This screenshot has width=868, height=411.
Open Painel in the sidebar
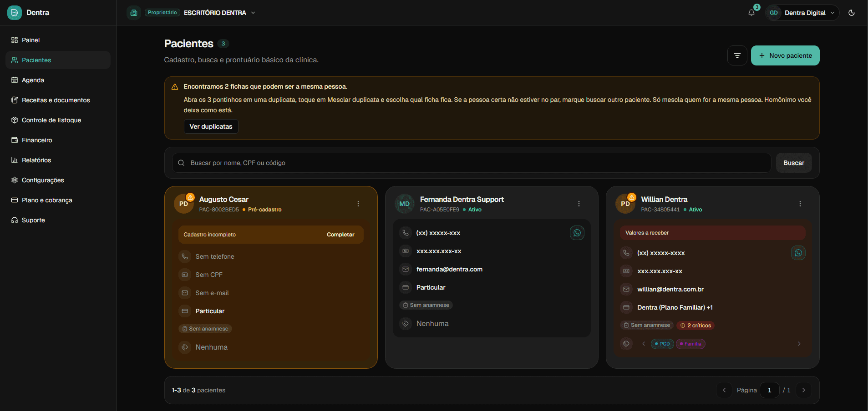(x=58, y=40)
